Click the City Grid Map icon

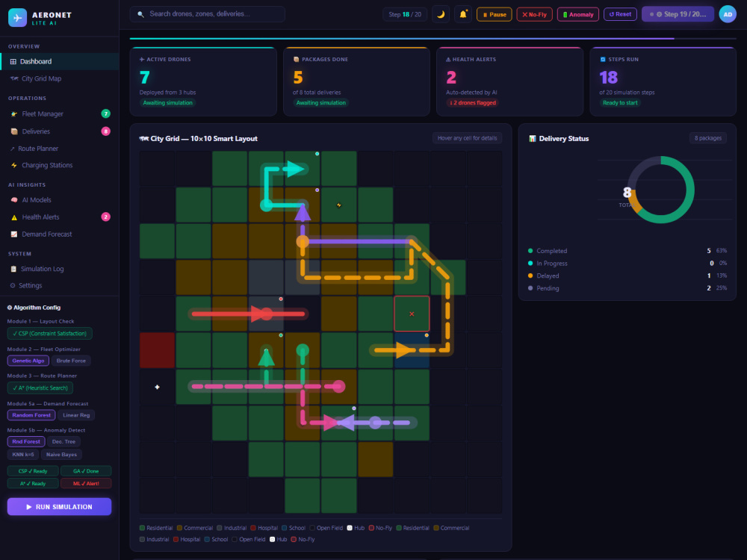coord(14,78)
